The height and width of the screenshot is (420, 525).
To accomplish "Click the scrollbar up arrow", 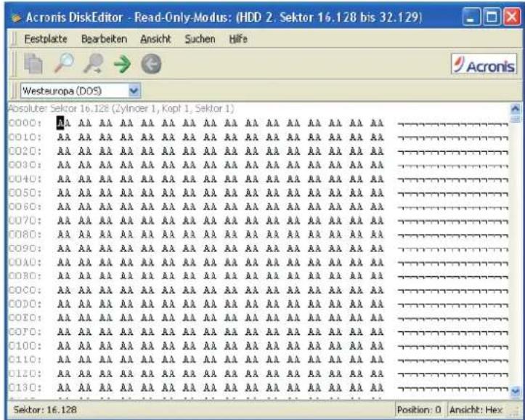I will pos(516,108).
